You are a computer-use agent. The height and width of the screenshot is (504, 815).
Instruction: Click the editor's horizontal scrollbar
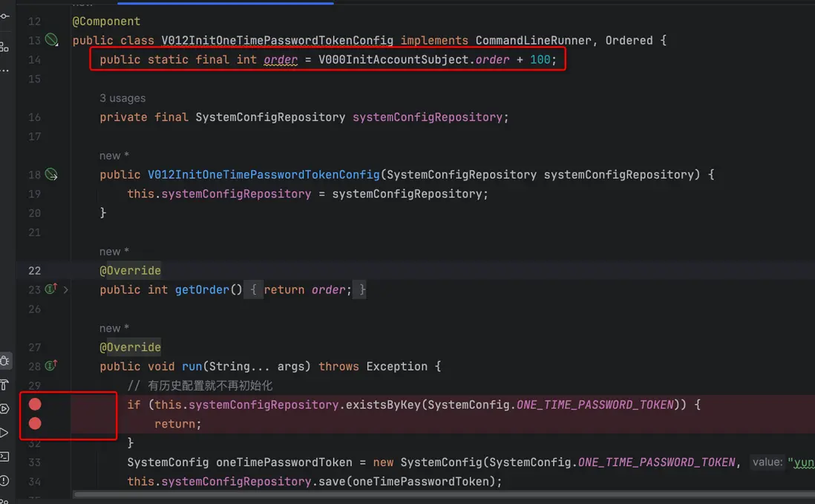(x=444, y=494)
